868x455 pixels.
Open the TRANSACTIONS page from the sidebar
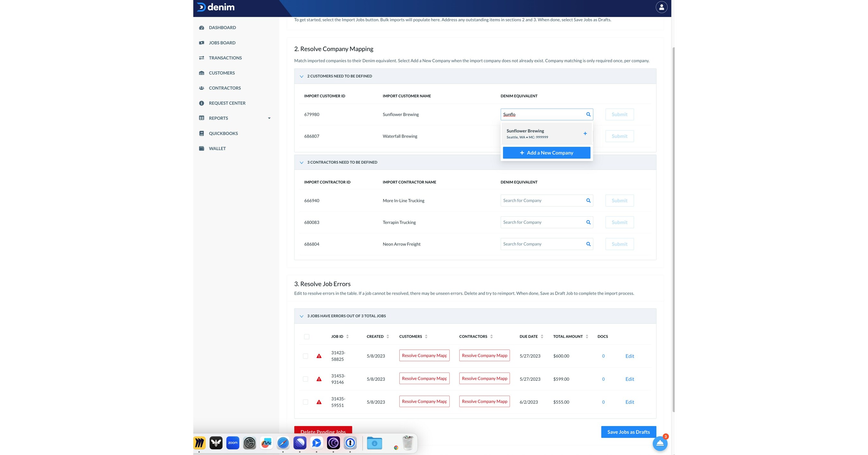point(225,58)
